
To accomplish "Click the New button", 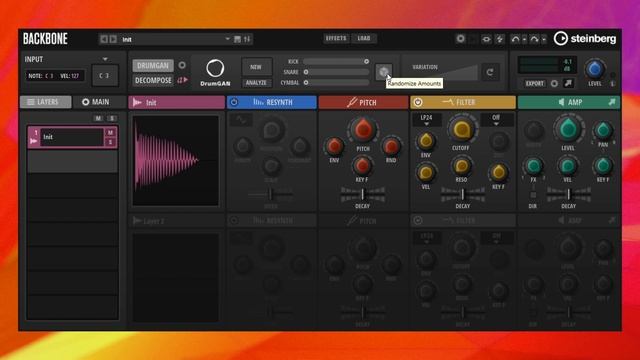I will pyautogui.click(x=256, y=67).
